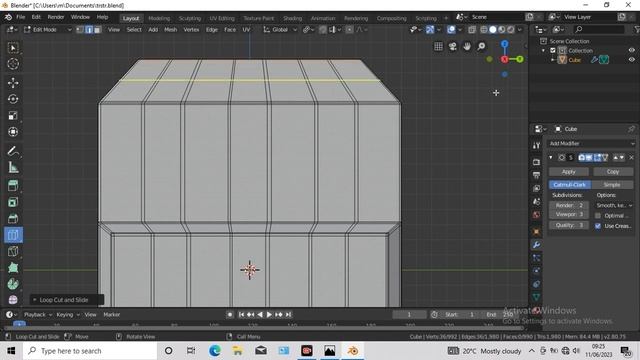Image resolution: width=640 pixels, height=360 pixels.
Task: Open the Vertex menu
Action: click(191, 29)
